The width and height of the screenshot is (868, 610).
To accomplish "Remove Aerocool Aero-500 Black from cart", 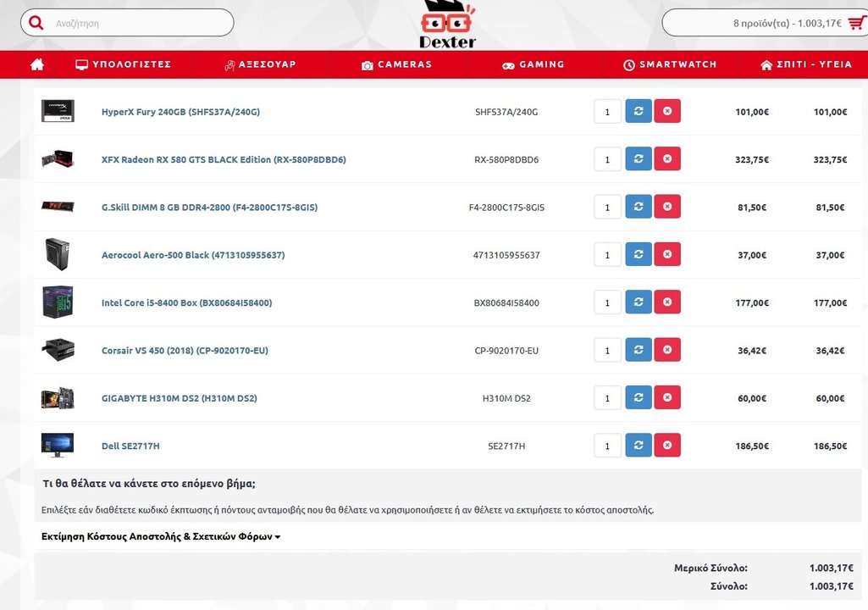I will (x=667, y=254).
